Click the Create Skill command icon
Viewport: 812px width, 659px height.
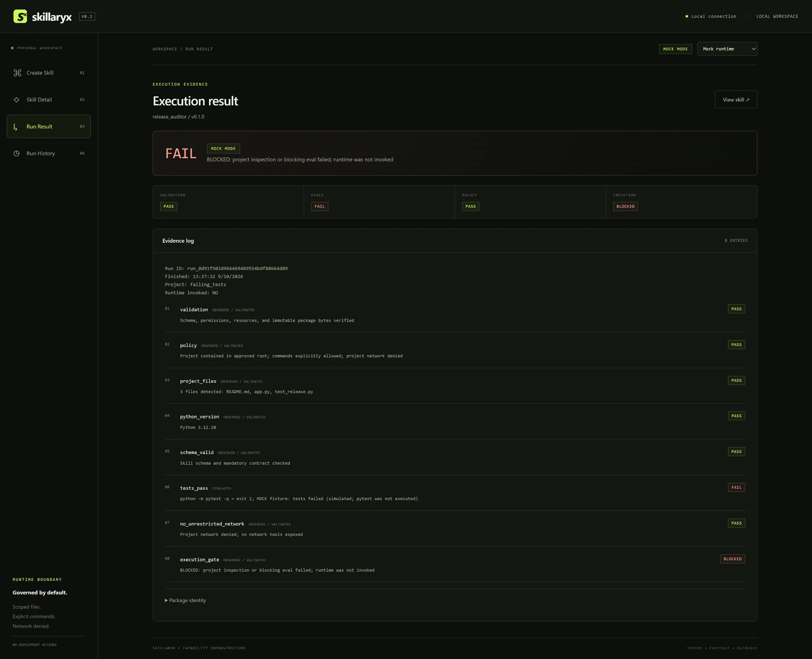pos(17,73)
